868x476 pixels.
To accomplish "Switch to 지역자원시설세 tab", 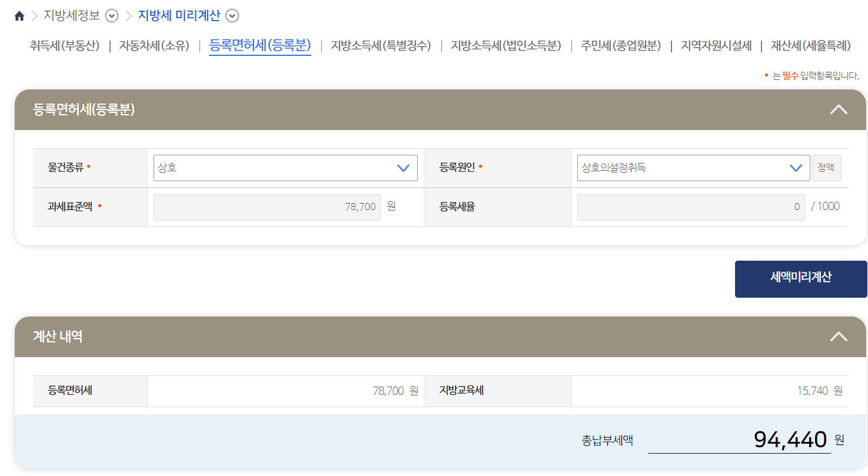I will (x=716, y=45).
